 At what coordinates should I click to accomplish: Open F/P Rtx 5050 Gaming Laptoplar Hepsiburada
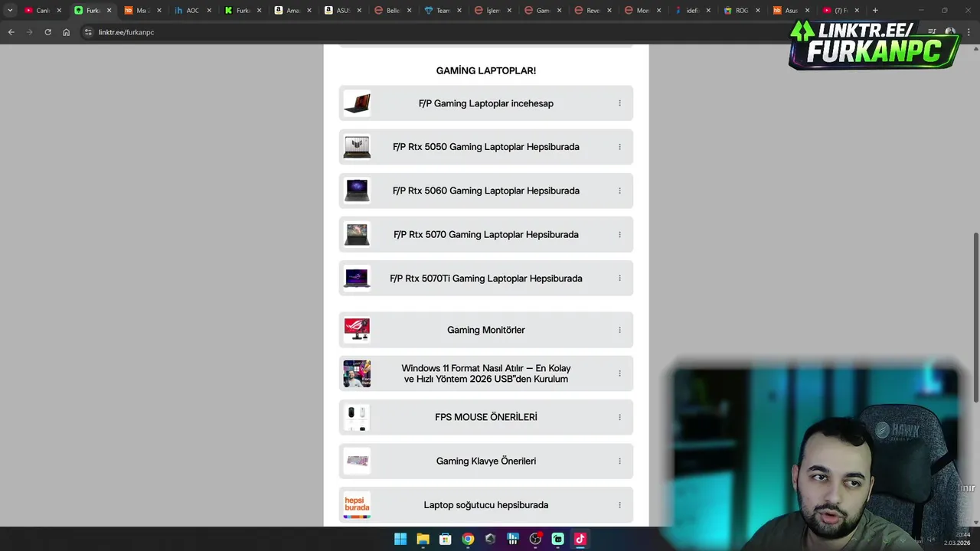pos(486,147)
